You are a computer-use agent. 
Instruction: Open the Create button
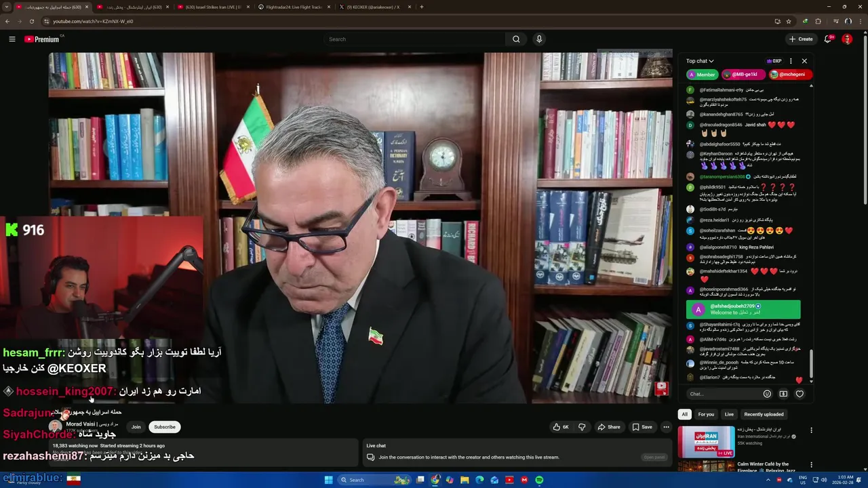[801, 39]
